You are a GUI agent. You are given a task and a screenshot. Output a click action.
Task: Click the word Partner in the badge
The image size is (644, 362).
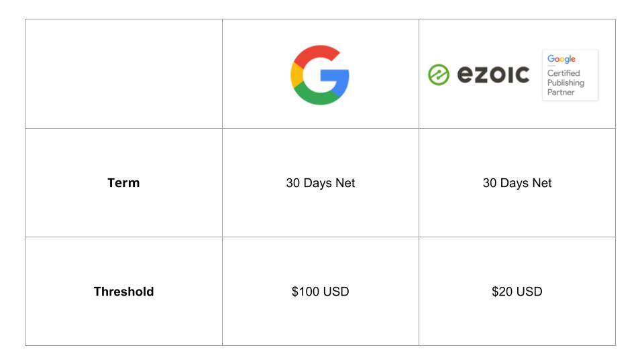pos(561,93)
